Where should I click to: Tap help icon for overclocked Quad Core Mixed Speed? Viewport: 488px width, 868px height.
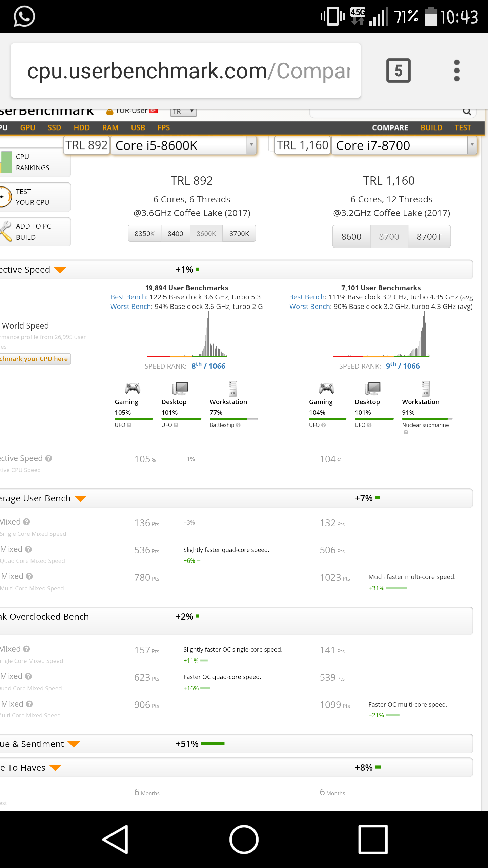click(28, 676)
